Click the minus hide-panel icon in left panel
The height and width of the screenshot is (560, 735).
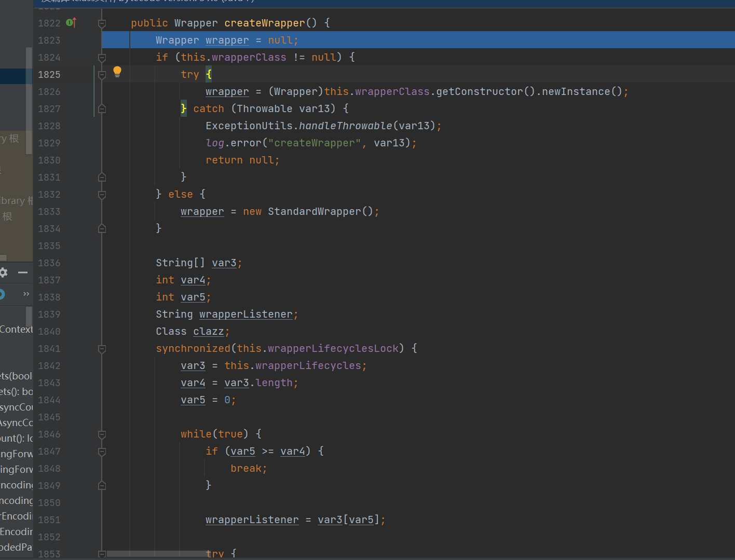[x=23, y=272]
